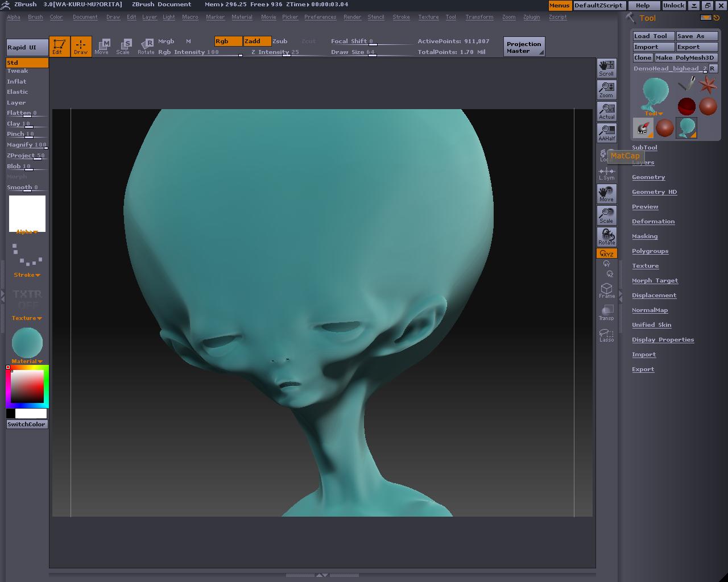Click the Scale icon in the right shelf
The image size is (728, 582).
click(606, 215)
